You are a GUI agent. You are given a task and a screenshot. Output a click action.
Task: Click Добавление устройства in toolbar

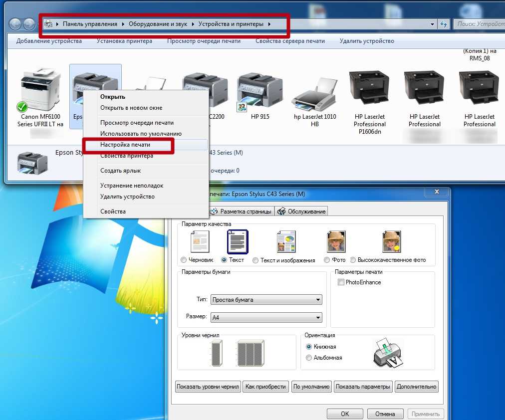[49, 41]
